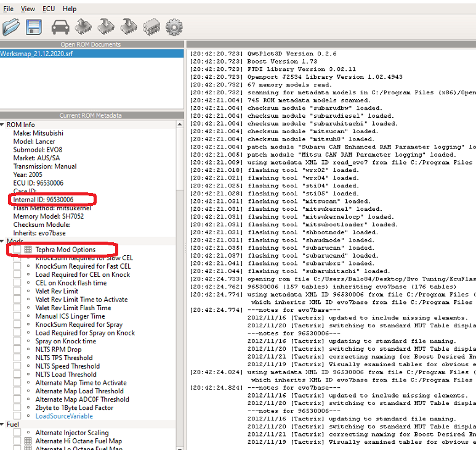
Task: Open options with the gear icon
Action: 175,27
